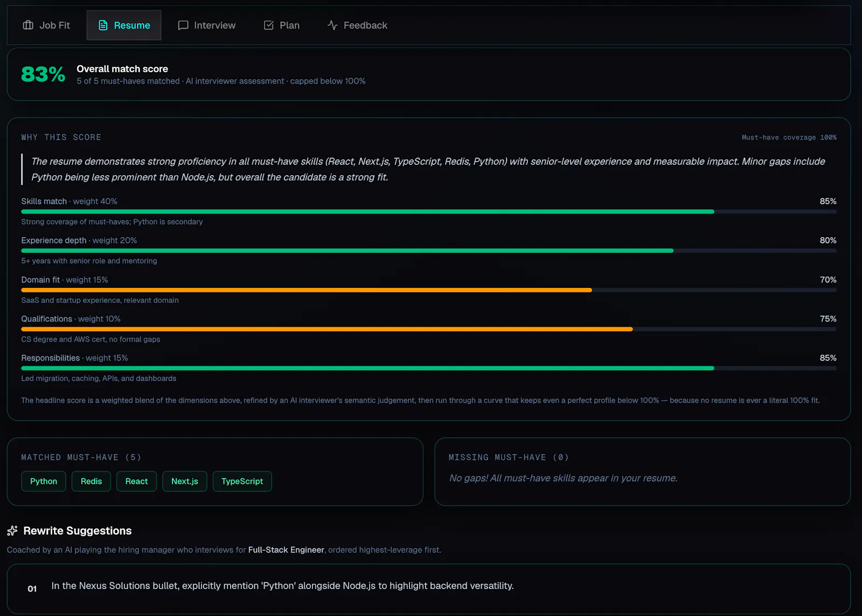Click the Domain fit weight 15% label
The height and width of the screenshot is (616, 862).
(65, 280)
